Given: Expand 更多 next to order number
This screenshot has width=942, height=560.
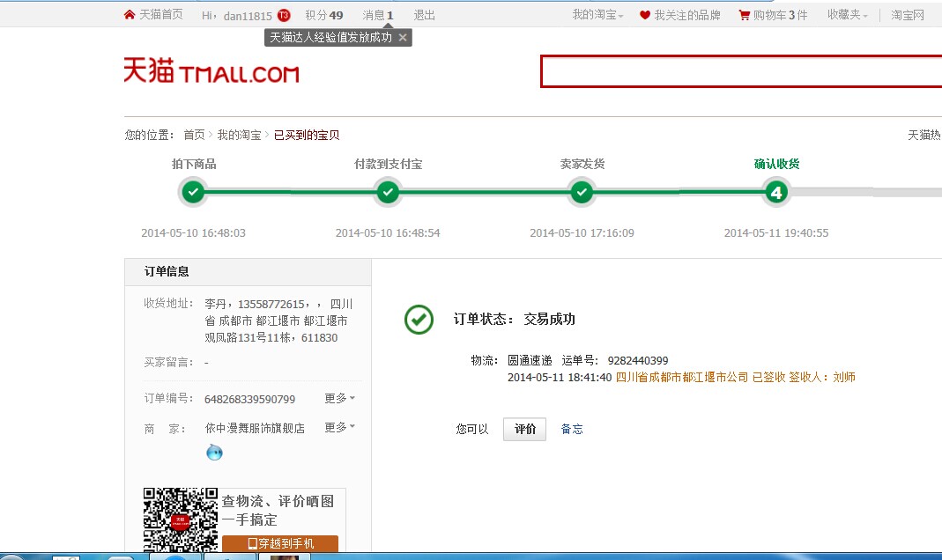Looking at the screenshot, I should [x=339, y=398].
